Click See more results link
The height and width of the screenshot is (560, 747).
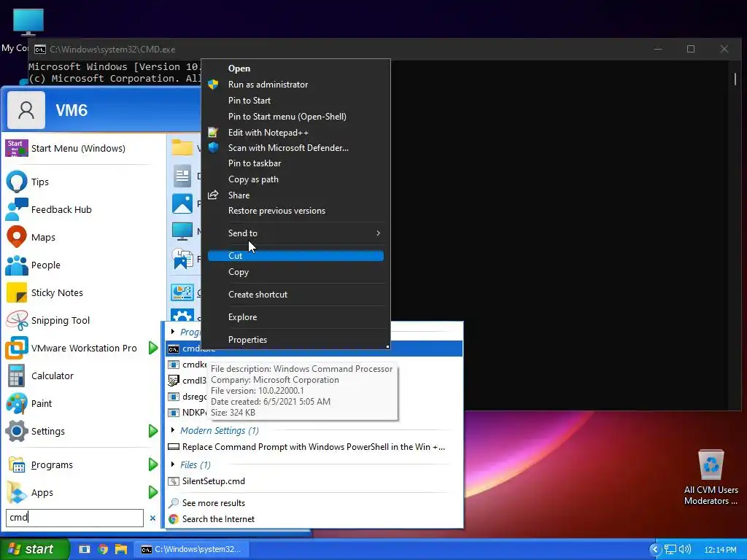214,503
